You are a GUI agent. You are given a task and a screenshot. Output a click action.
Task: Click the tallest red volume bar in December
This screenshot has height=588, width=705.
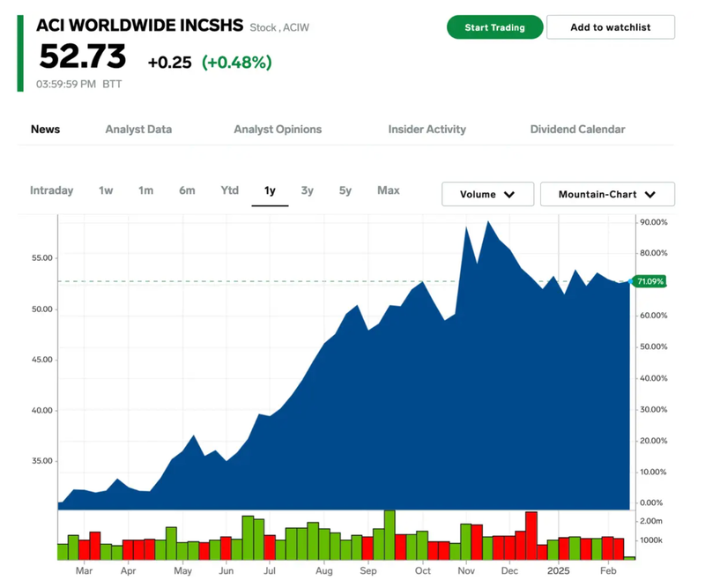pos(531,535)
